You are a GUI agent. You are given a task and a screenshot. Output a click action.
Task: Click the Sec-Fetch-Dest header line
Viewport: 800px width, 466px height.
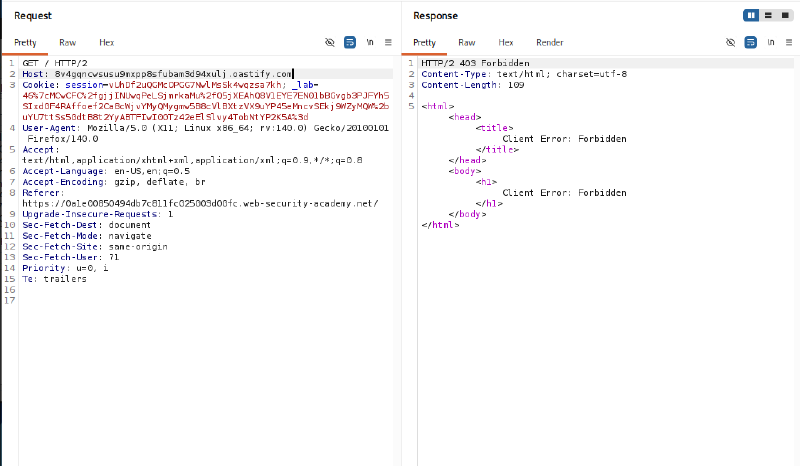point(86,225)
